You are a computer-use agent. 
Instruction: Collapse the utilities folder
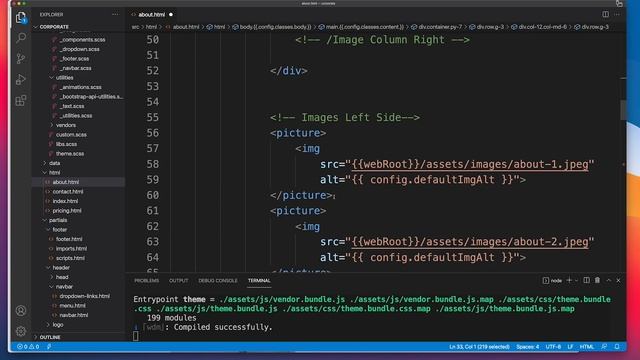[64, 78]
